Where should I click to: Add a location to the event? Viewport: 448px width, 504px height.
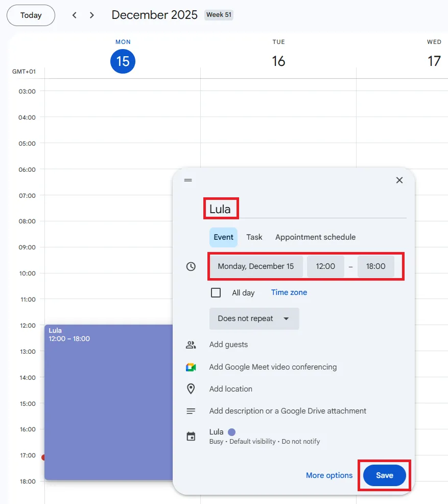pos(230,389)
